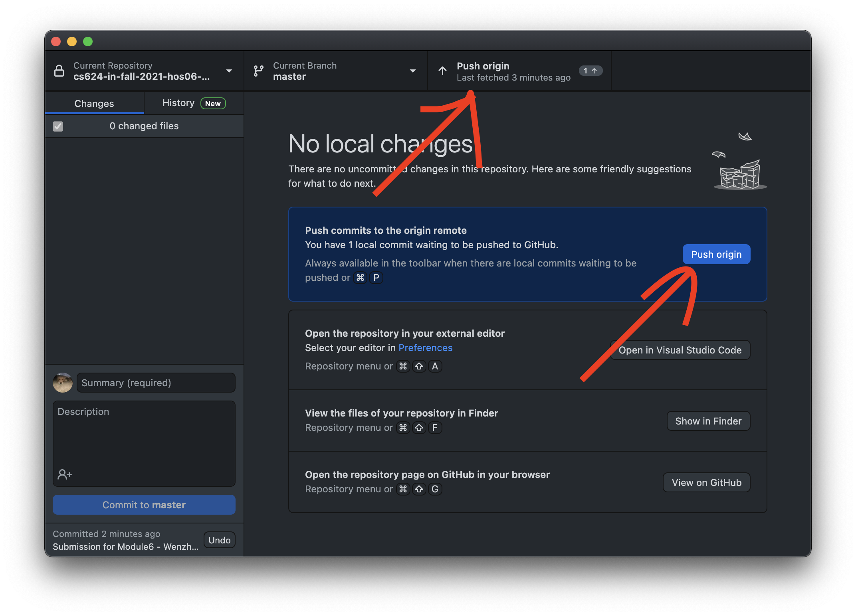Click the Show in Finder button
856x616 pixels.
(708, 421)
